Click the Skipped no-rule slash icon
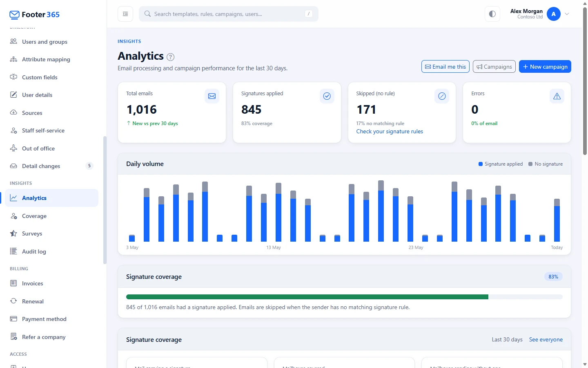The height and width of the screenshot is (368, 588). pos(442,96)
